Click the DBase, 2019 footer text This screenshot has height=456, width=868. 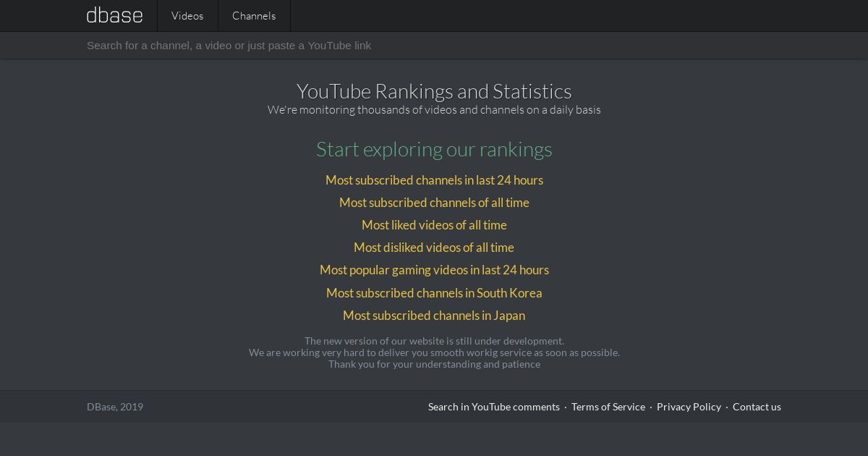coord(115,407)
